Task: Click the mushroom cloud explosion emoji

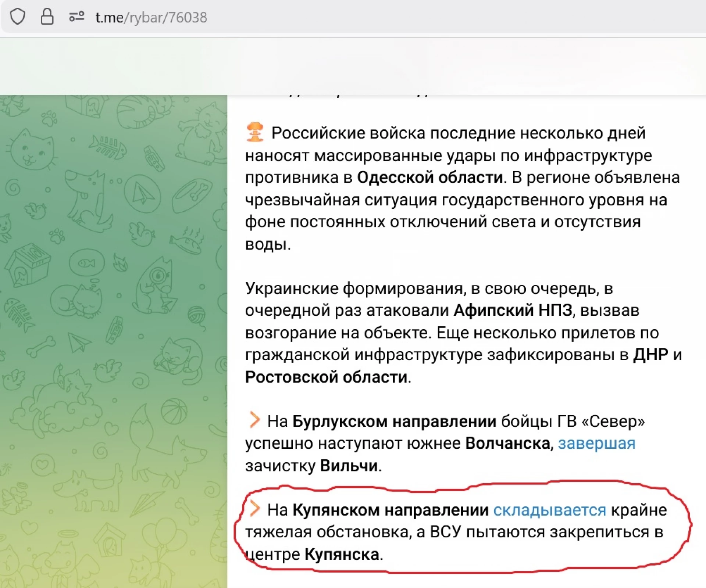Action: [x=255, y=132]
